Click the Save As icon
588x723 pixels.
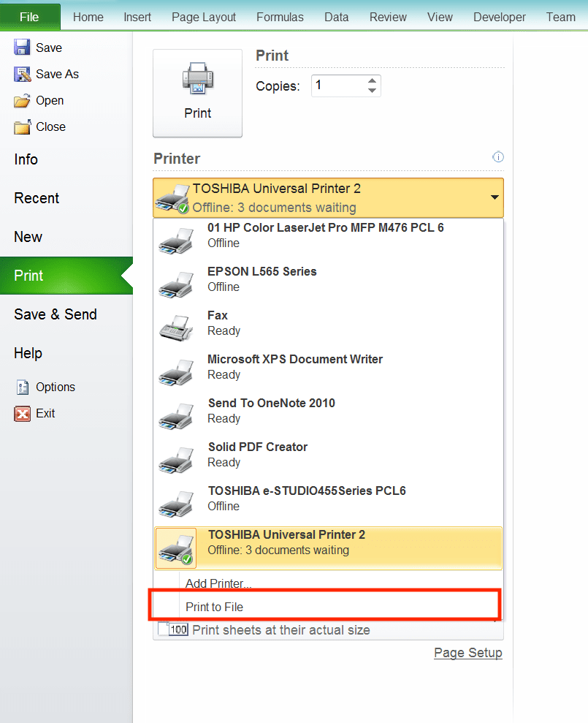click(x=22, y=74)
